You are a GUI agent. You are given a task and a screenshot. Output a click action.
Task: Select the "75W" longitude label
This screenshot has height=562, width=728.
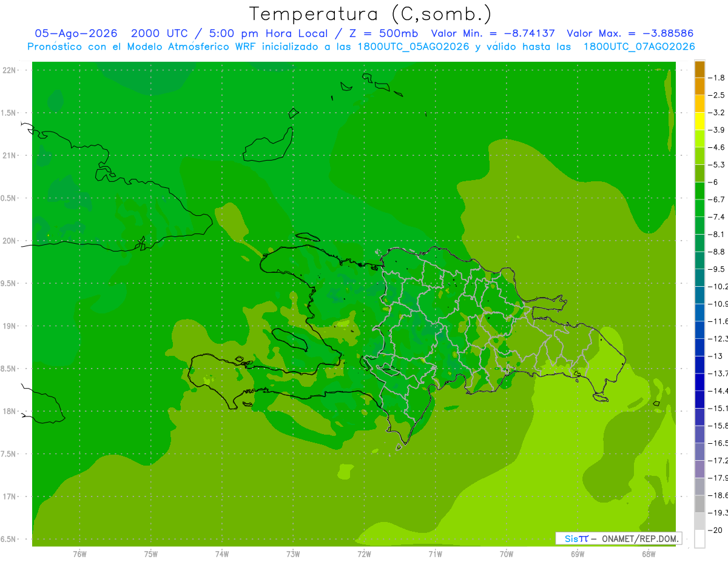click(x=151, y=554)
